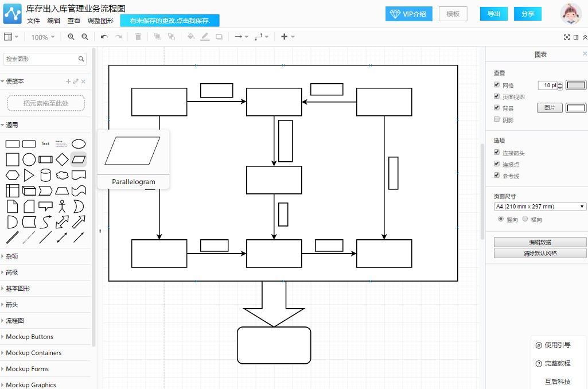
Task: Open the A4 page size dropdown
Action: [540, 207]
